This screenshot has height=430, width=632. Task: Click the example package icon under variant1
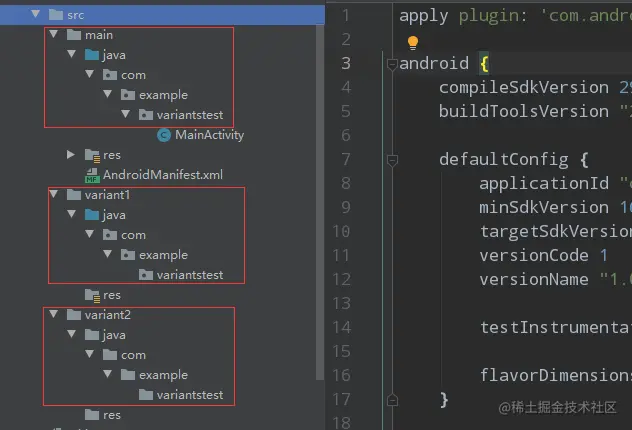[x=128, y=255]
